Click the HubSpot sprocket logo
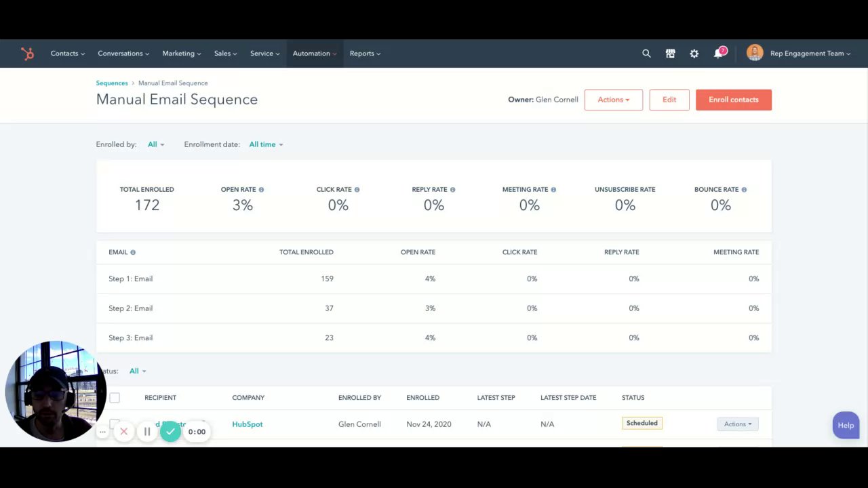Image resolution: width=868 pixels, height=488 pixels. tap(27, 54)
